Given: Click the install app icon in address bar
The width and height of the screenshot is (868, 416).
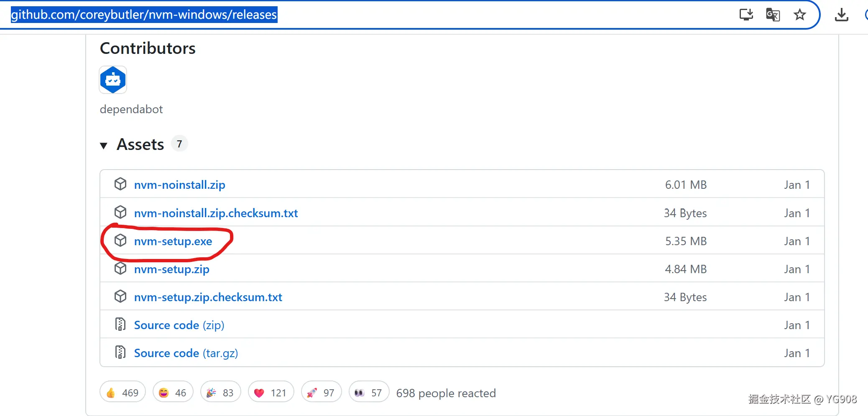Looking at the screenshot, I should click(x=746, y=15).
